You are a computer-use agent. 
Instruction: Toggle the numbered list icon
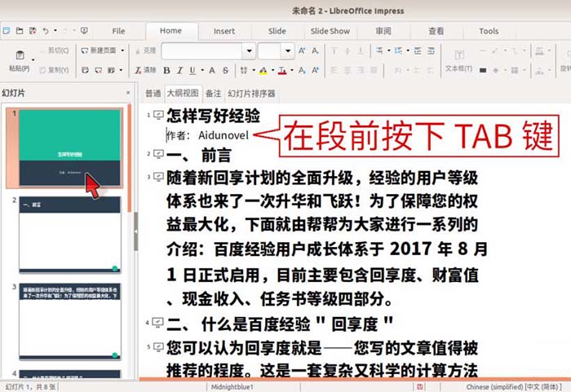pyautogui.click(x=398, y=51)
